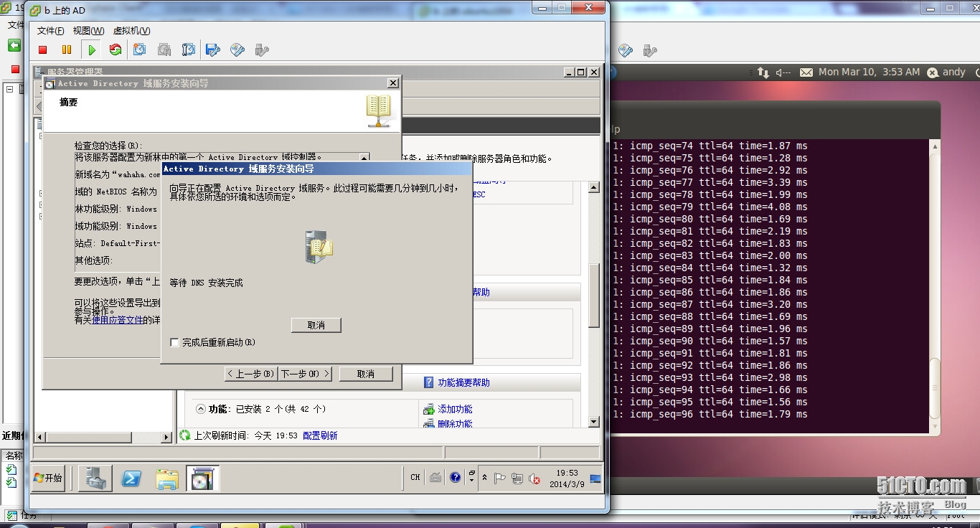980x528 pixels.
Task: Click 上次刷新时间 refresh icon
Action: tap(185, 435)
